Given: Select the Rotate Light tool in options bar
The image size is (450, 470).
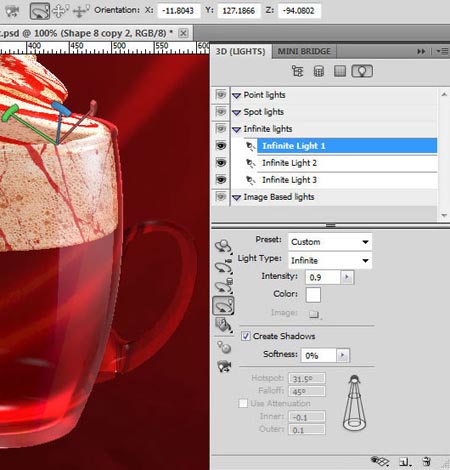Looking at the screenshot, I should click(x=40, y=11).
